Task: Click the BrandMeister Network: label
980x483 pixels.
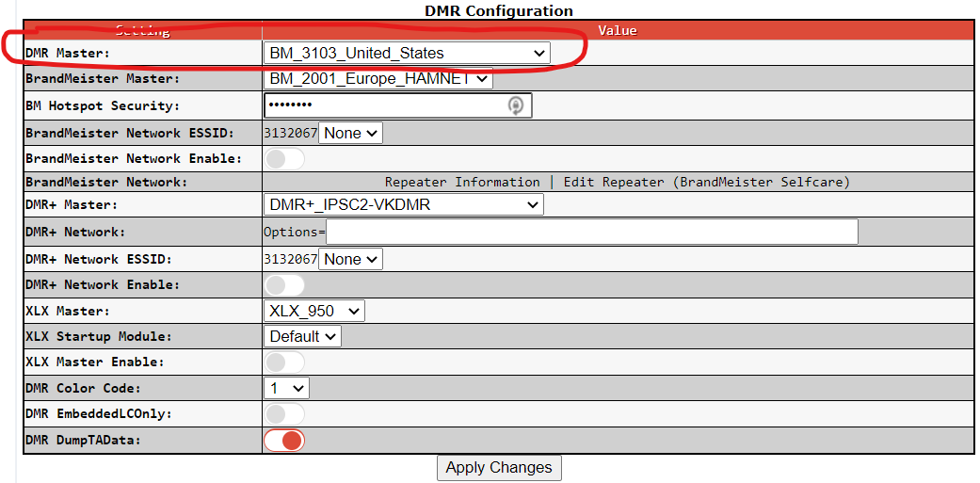Action: click(x=106, y=182)
